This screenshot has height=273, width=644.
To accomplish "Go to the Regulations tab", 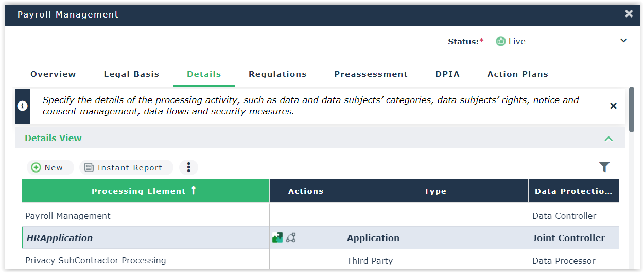I will [277, 74].
